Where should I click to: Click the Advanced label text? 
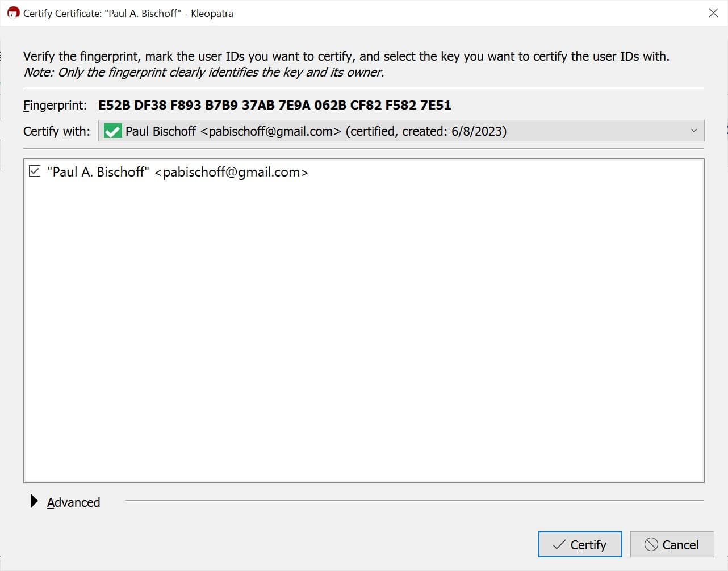[73, 502]
